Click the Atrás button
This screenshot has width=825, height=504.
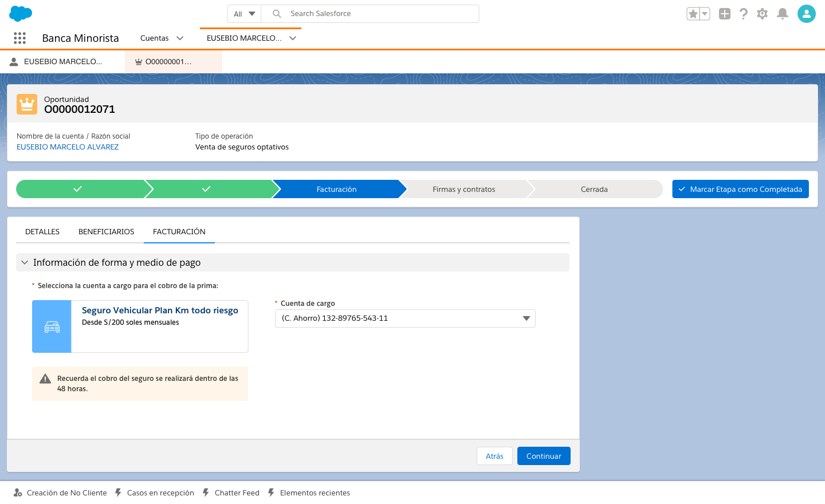[x=494, y=456]
